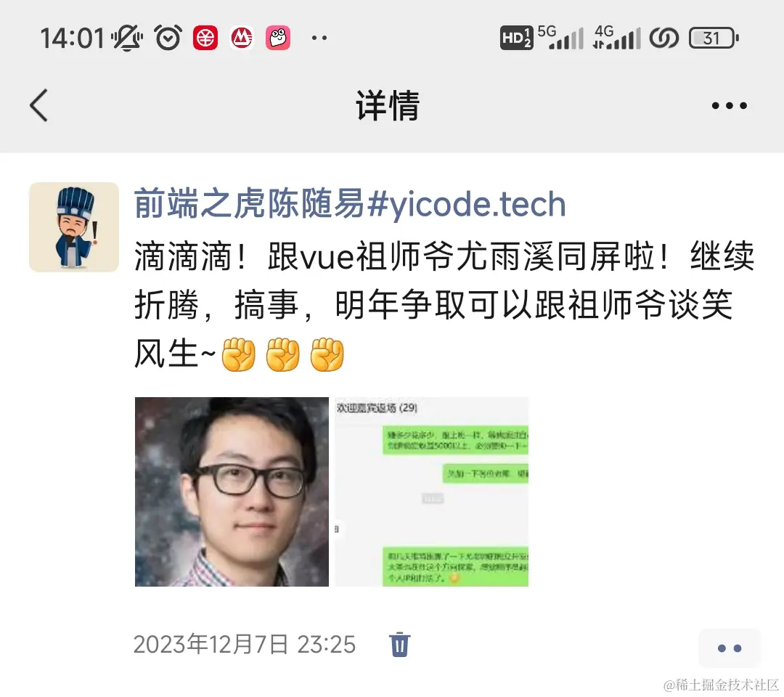Open the two-dot like/comment button
Screen dimensions: 784x697
[x=730, y=648]
